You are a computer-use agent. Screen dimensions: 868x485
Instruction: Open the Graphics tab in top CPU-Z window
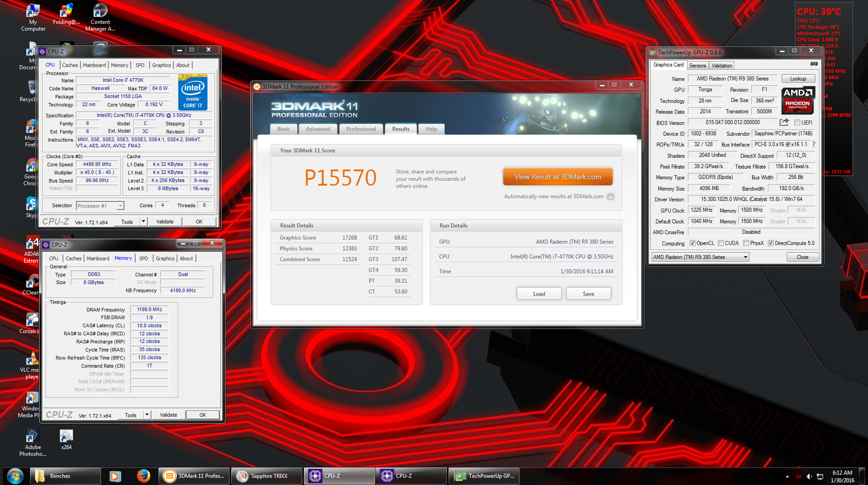[162, 65]
